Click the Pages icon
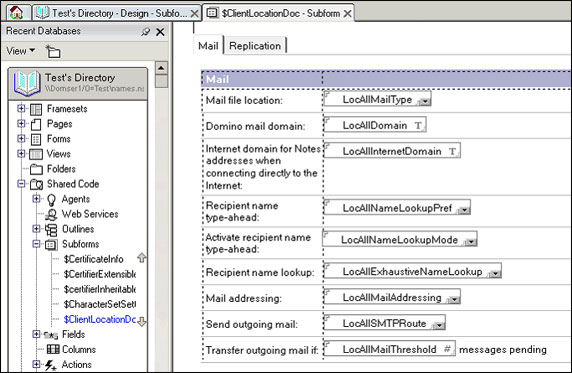 click(x=36, y=124)
